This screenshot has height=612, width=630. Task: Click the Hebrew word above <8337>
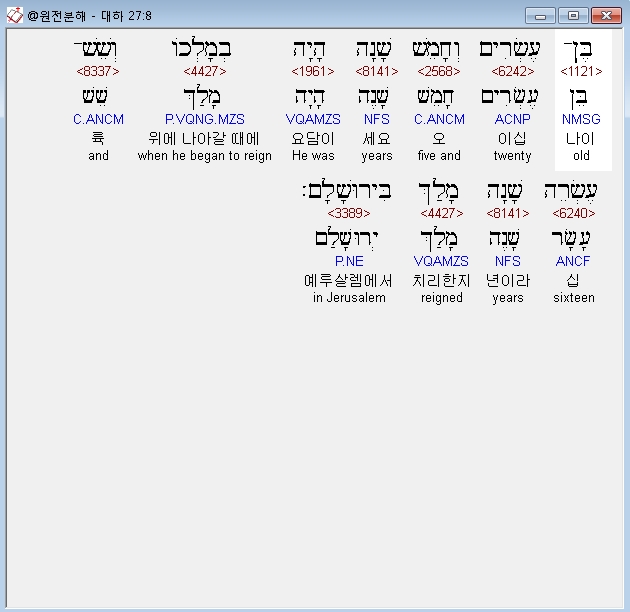pyautogui.click(x=96, y=49)
